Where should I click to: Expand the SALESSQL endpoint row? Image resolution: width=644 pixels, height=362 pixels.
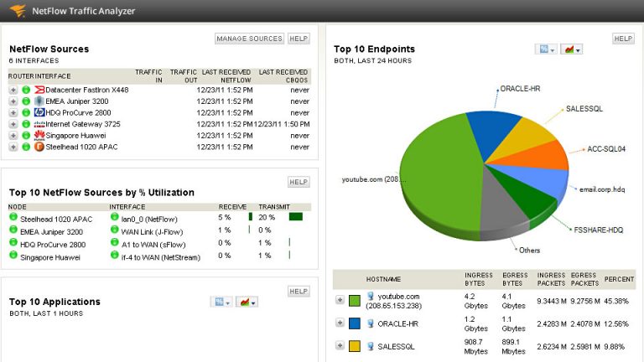[x=340, y=346]
